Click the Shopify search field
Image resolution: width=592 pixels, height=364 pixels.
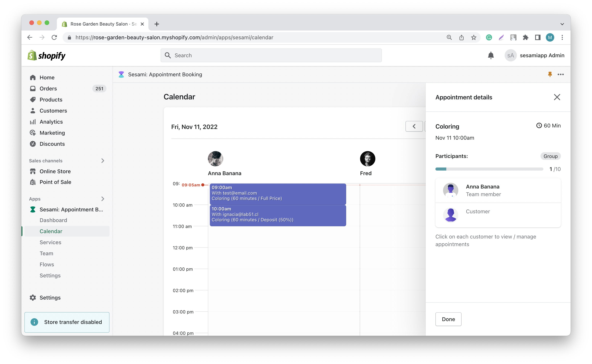[x=271, y=55]
